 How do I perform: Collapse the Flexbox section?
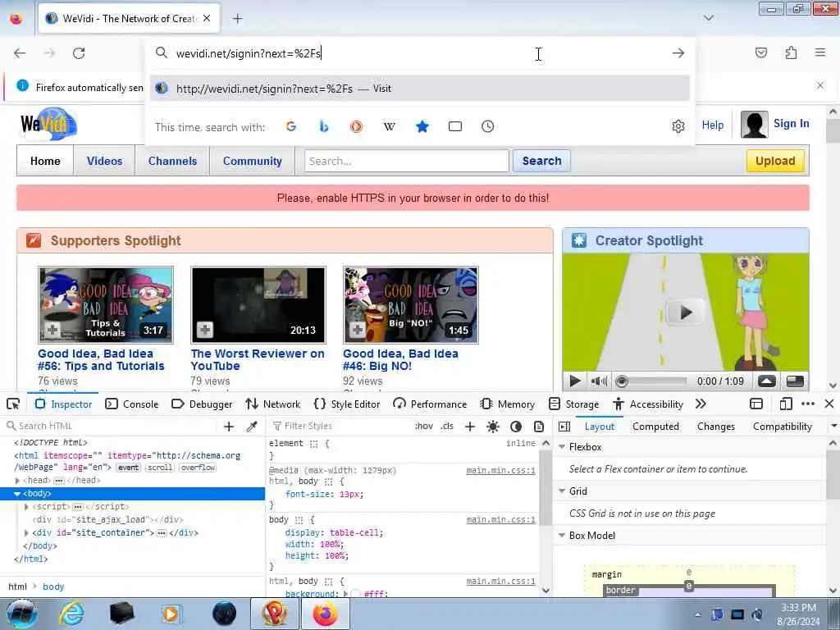(x=562, y=447)
